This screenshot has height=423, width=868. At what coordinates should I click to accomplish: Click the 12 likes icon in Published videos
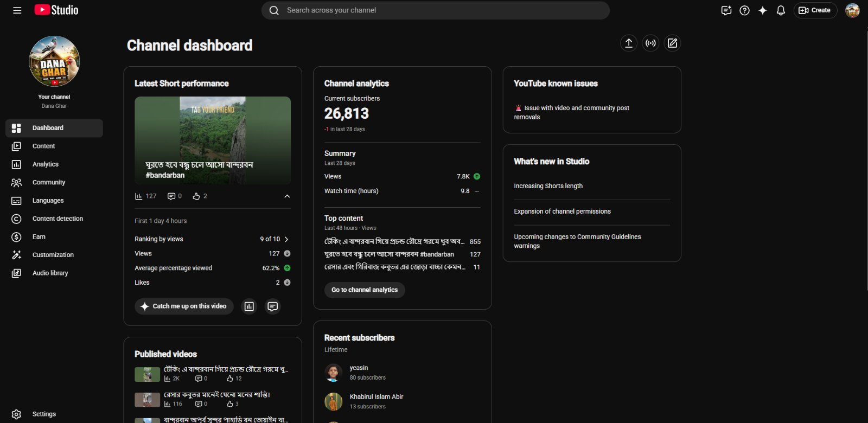tap(230, 379)
